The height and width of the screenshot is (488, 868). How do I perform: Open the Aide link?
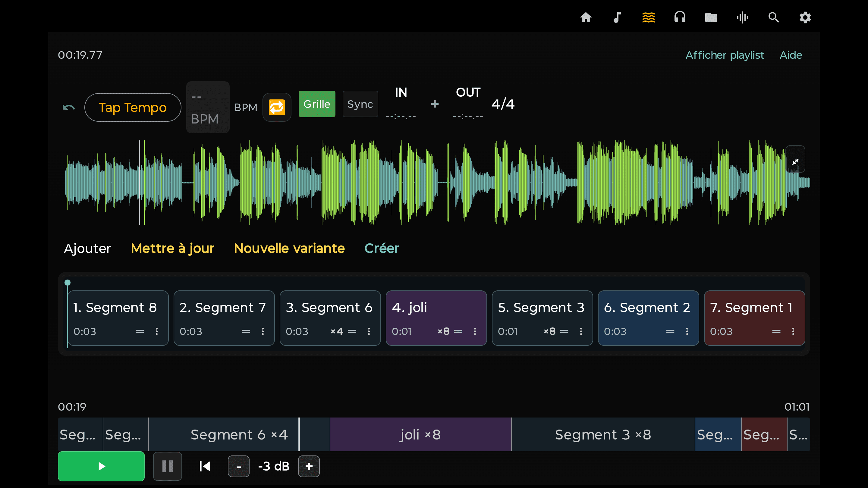pos(791,55)
